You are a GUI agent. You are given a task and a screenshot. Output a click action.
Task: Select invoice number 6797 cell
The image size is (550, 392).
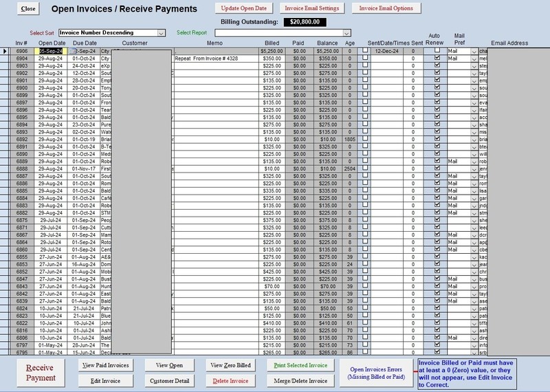(22, 345)
